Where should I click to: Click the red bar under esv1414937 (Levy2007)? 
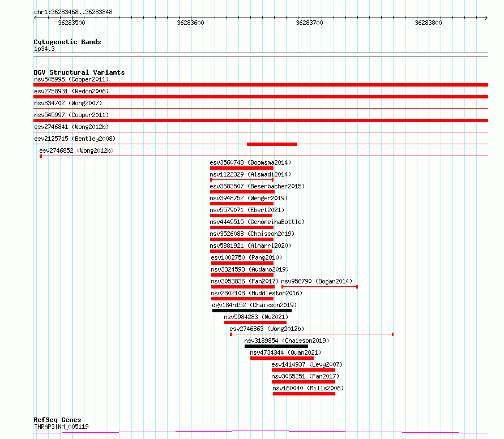pos(304,370)
